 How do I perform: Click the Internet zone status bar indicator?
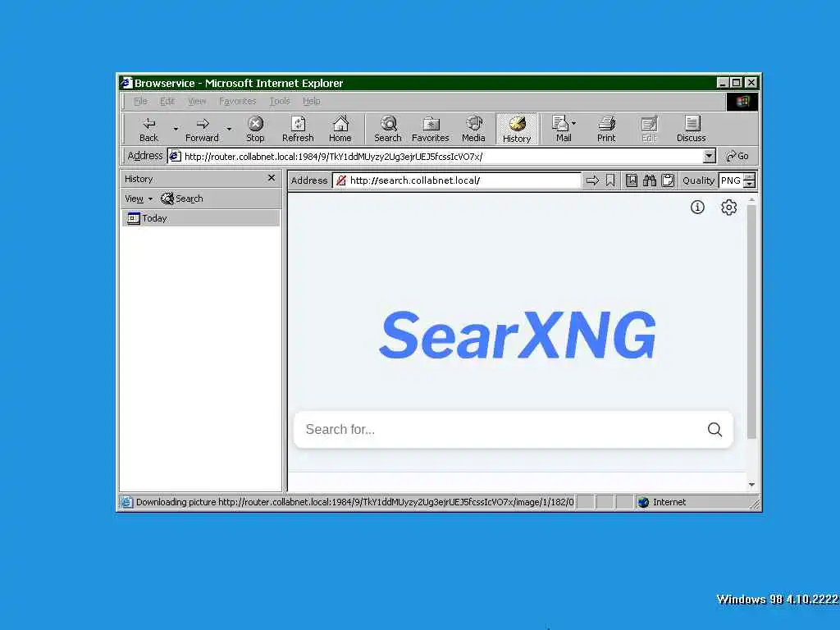point(662,502)
